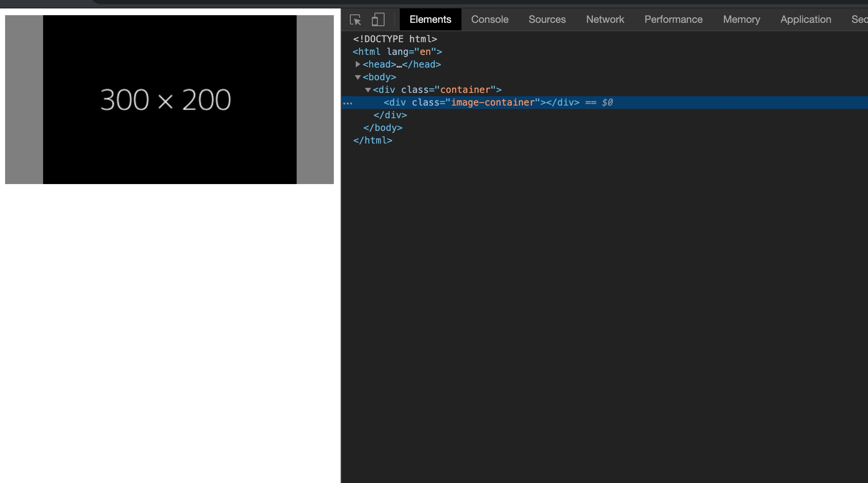
Task: Open the Sources tab
Action: click(x=547, y=19)
